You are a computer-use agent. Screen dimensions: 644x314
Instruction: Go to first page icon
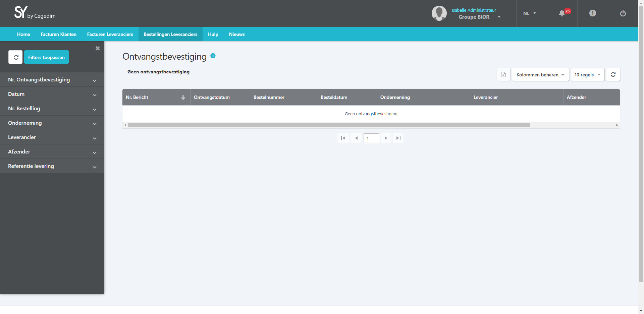coord(343,138)
